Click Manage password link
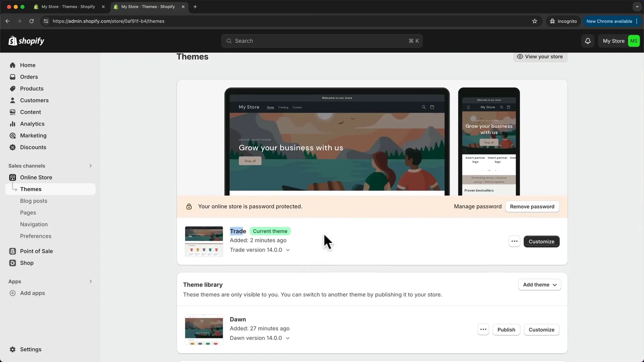Viewport: 644px width, 362px height. [x=478, y=206]
